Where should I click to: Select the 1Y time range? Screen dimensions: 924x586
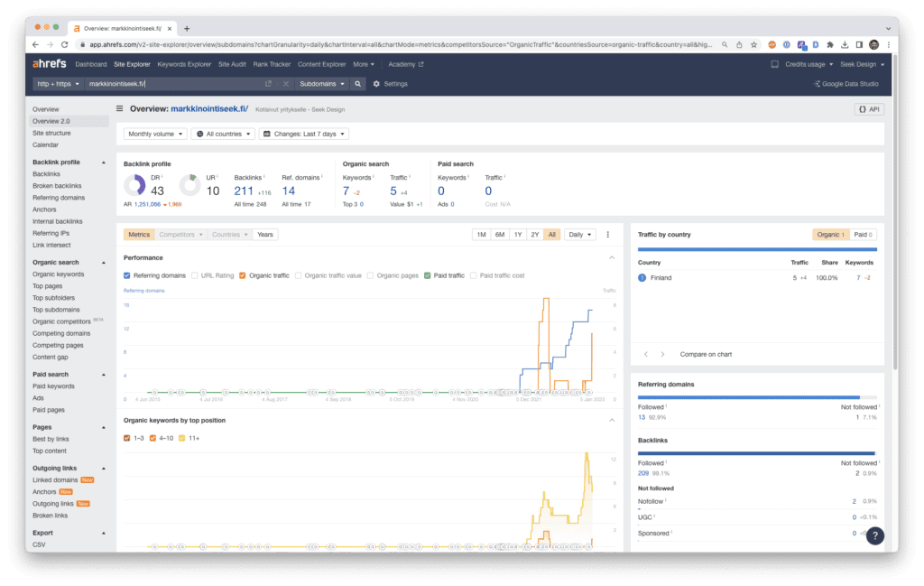(x=517, y=235)
